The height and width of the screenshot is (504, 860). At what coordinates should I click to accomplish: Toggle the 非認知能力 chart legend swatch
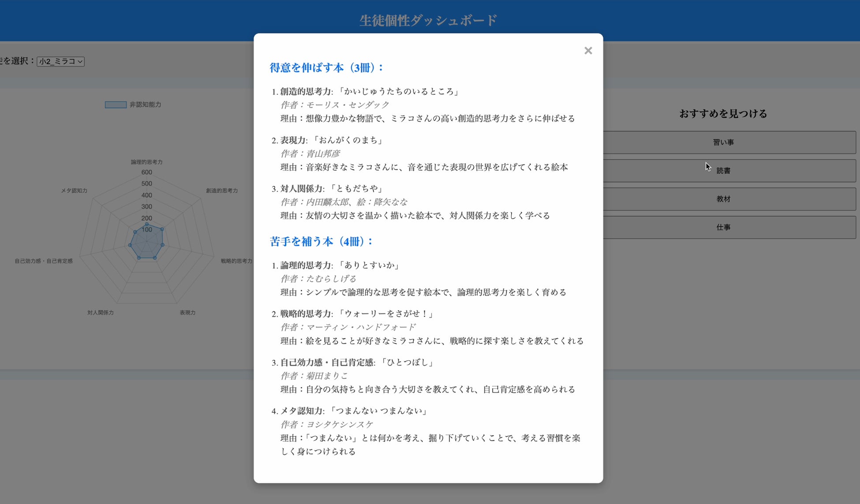click(116, 105)
